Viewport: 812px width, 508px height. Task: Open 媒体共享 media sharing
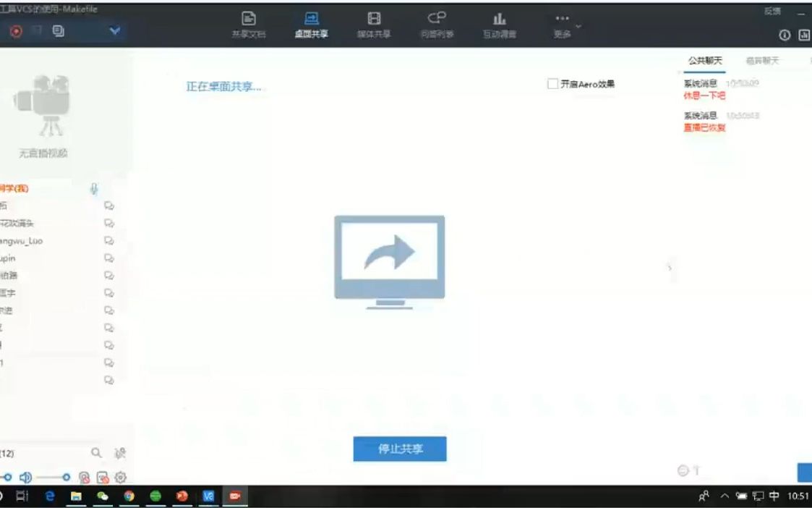point(373,22)
